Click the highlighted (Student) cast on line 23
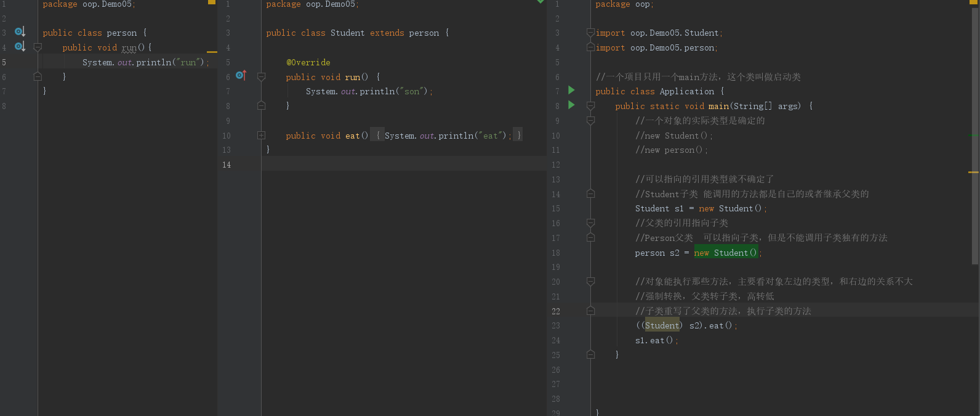Screen dimensions: 980x416 662,325
